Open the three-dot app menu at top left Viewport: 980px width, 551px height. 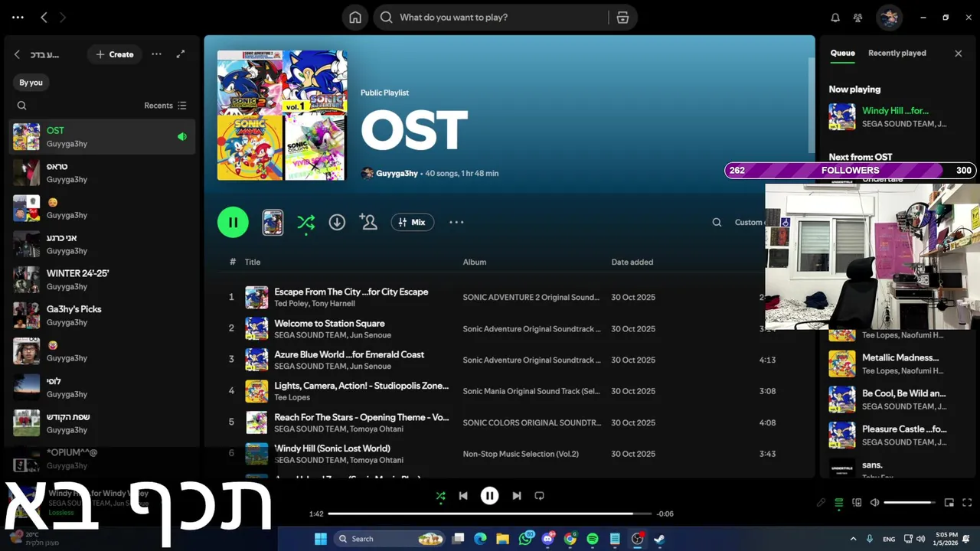[x=18, y=18]
